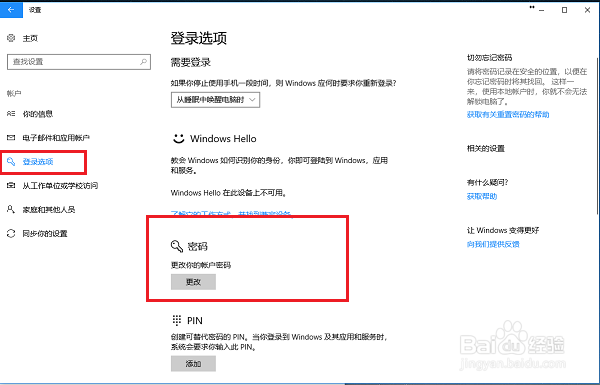The image size is (600, 385).
Task: Open 家庭和其他人员 section
Action: tap(49, 209)
